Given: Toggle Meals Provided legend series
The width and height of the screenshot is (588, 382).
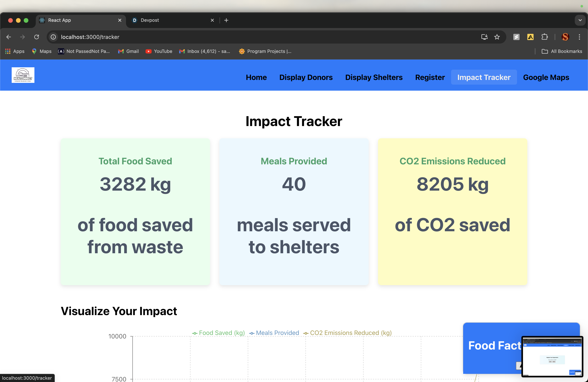Looking at the screenshot, I should (274, 333).
